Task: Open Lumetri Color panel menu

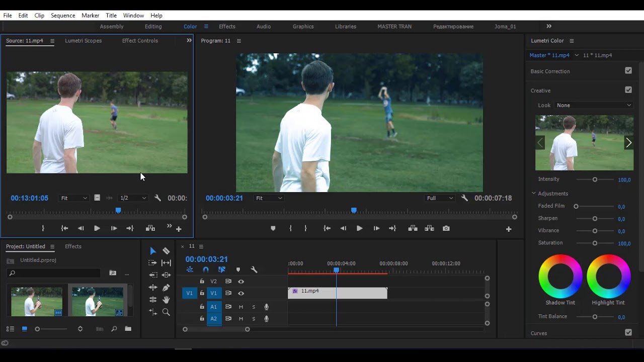Action: tap(572, 41)
